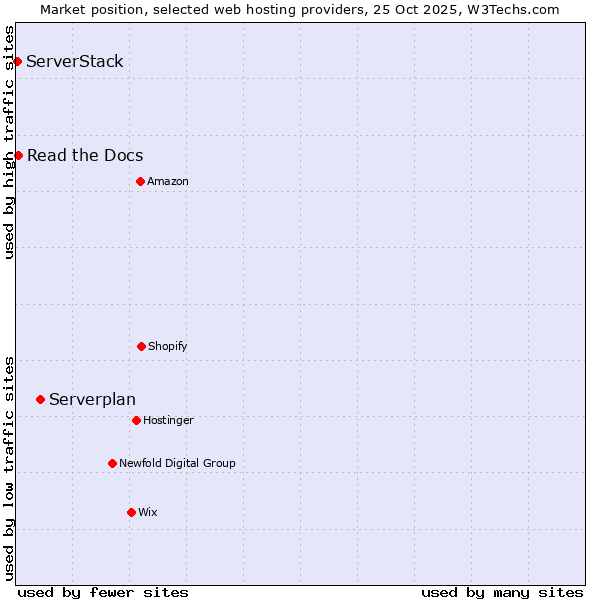The image size is (600, 600).
Task: Click the chart title mentioning W3Techs.com
Action: pyautogui.click(x=300, y=9)
